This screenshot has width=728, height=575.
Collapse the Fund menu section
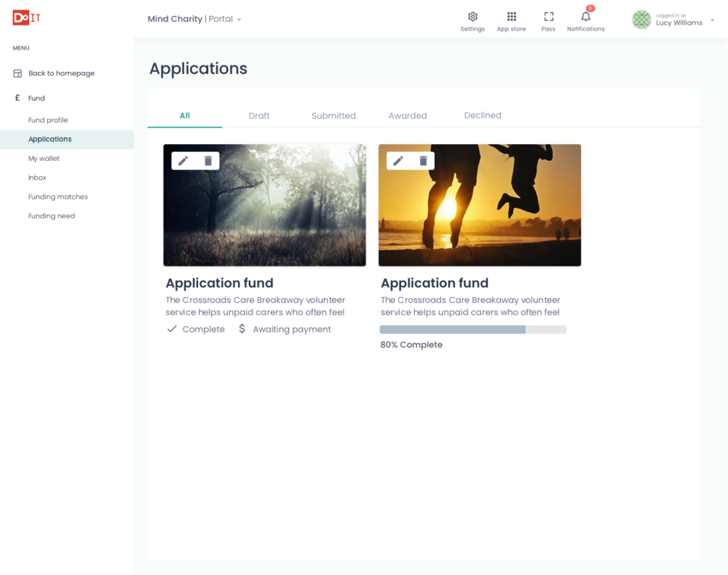[36, 98]
